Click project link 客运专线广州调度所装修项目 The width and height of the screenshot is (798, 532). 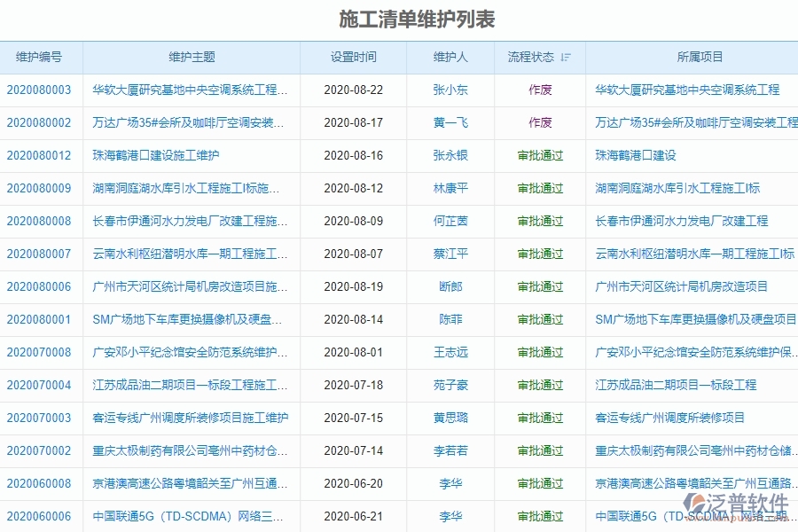(669, 418)
